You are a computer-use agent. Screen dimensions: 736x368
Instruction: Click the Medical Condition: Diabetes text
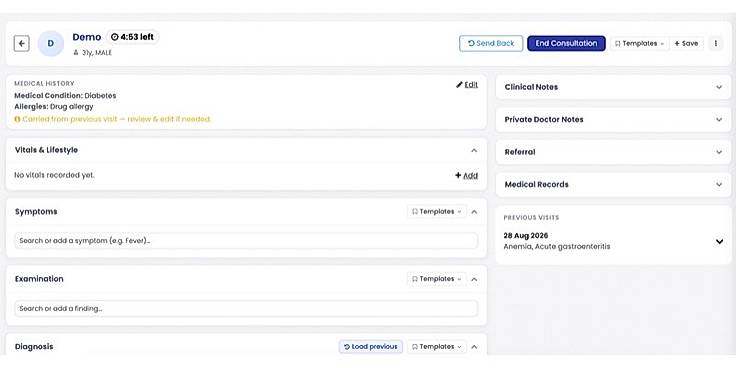pos(65,96)
